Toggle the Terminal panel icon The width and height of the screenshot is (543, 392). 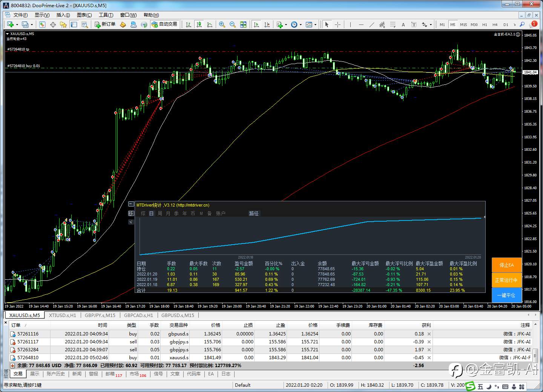(x=74, y=24)
